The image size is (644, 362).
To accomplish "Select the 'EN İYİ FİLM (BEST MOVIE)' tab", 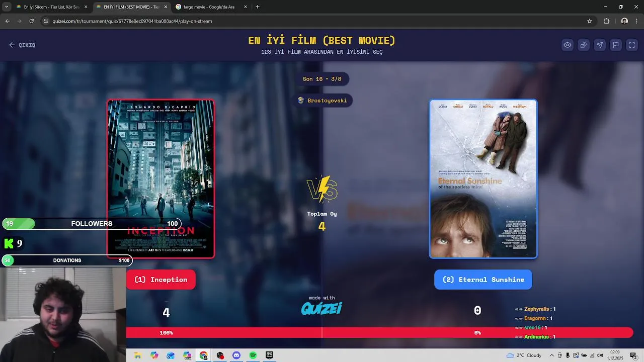I will (x=131, y=7).
